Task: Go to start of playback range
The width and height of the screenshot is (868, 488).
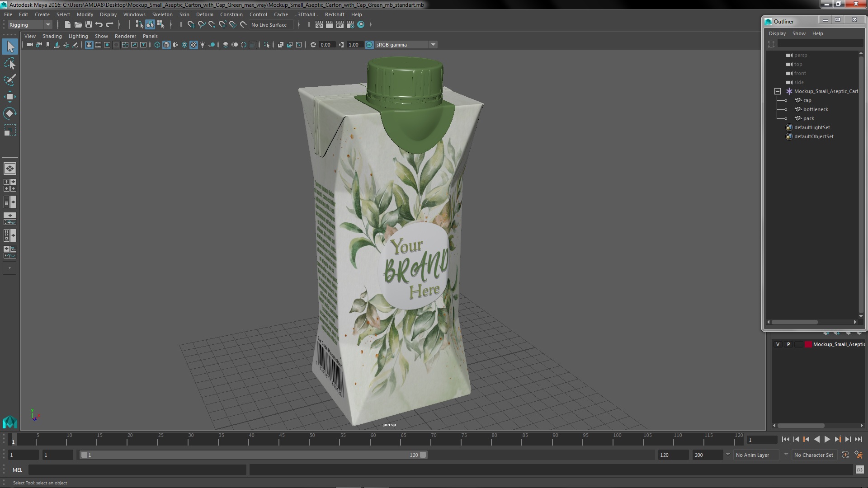Action: click(x=785, y=439)
